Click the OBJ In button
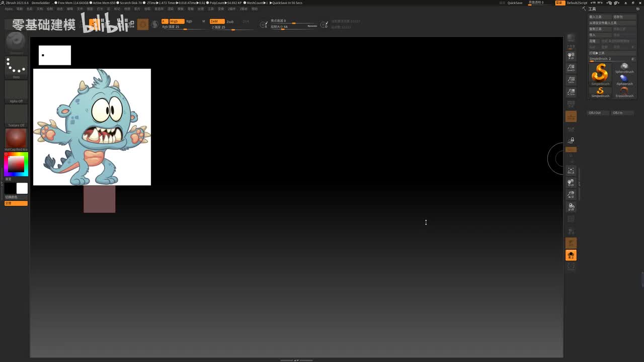Viewport: 644px width, 362px height. pyautogui.click(x=623, y=113)
